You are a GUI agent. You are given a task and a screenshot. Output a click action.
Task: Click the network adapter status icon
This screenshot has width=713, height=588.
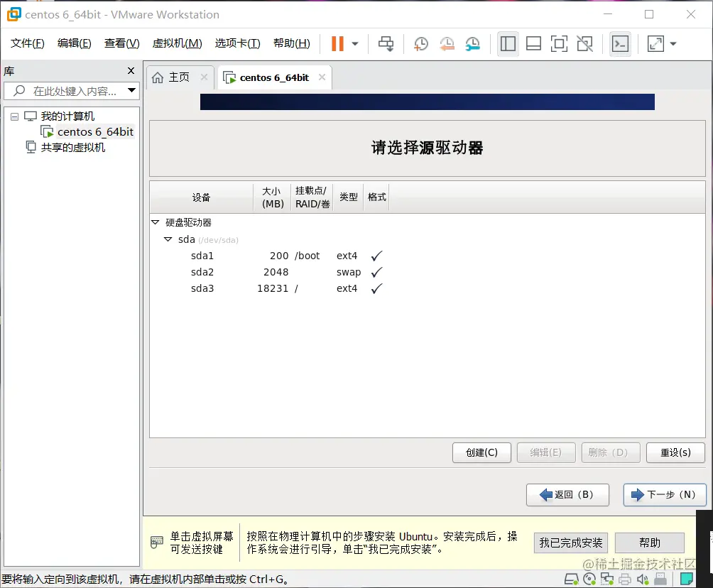click(x=607, y=579)
